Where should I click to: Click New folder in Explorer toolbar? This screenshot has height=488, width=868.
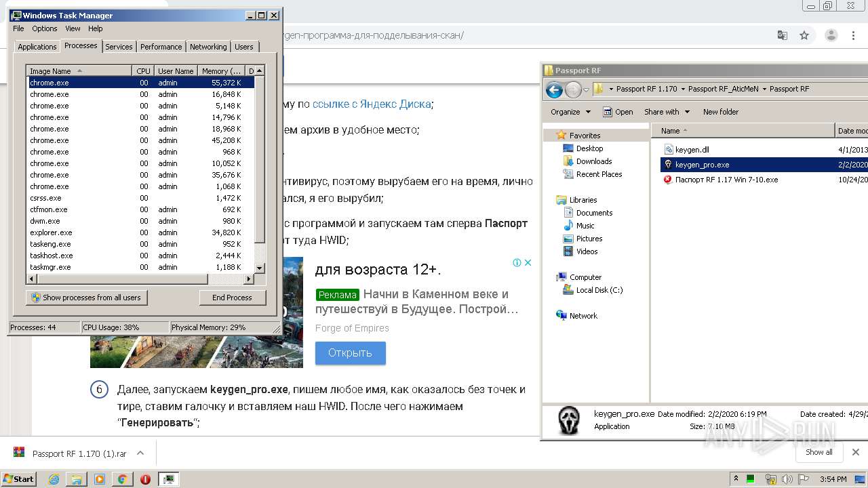pyautogui.click(x=721, y=112)
